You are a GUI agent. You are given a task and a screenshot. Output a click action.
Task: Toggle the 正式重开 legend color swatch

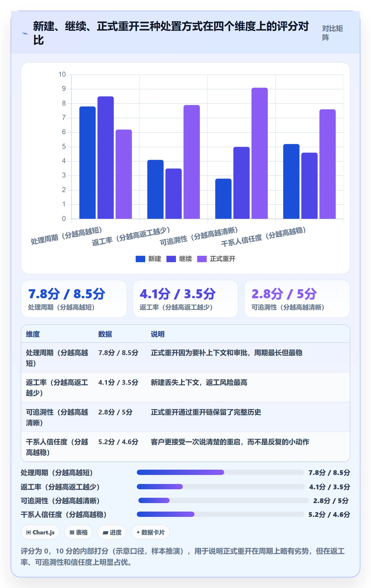[202, 259]
